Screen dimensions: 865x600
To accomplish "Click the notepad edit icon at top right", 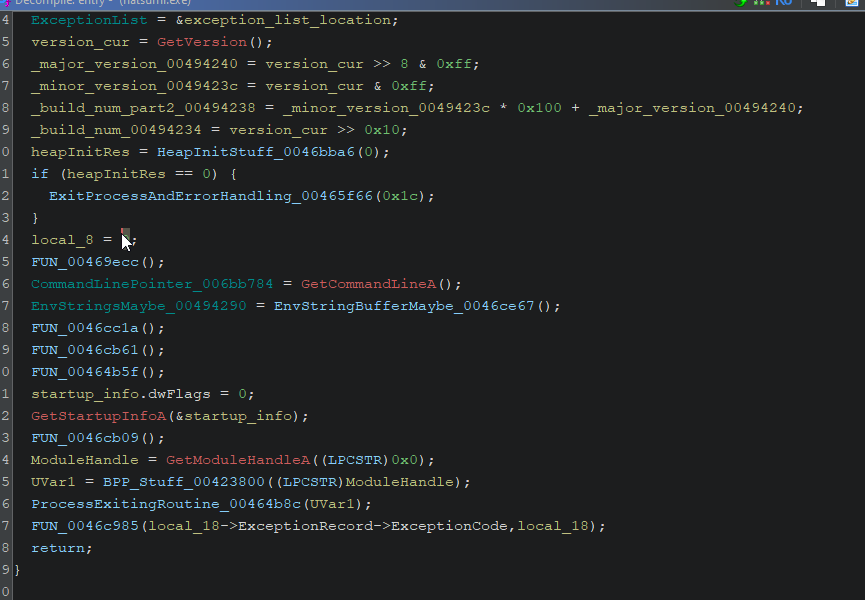I will 850,3.
